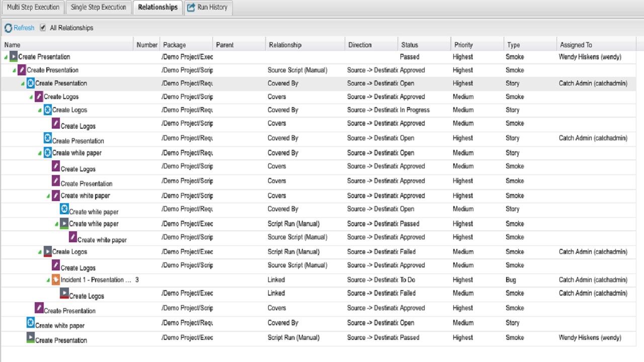Sort by the Priority column header

463,45
